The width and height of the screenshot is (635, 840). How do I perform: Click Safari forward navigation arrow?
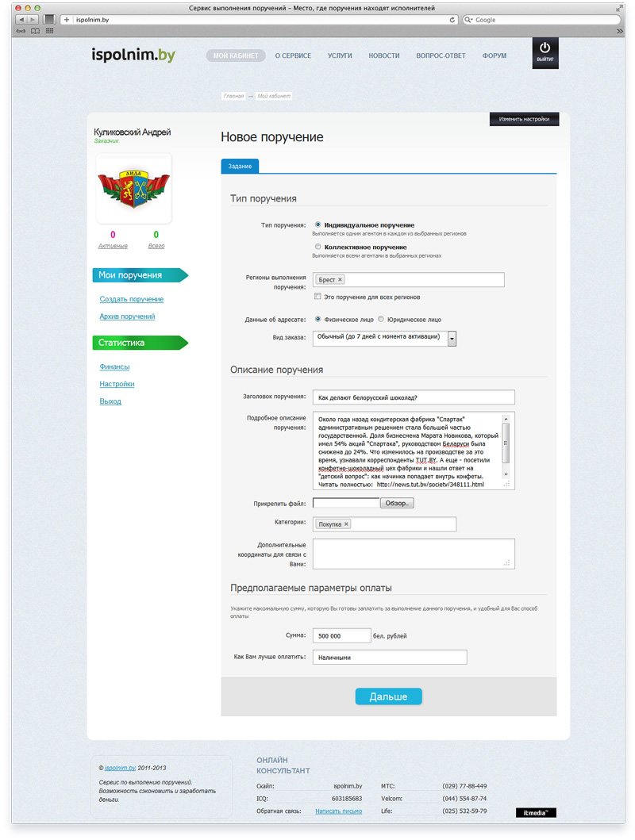pyautogui.click(x=33, y=19)
